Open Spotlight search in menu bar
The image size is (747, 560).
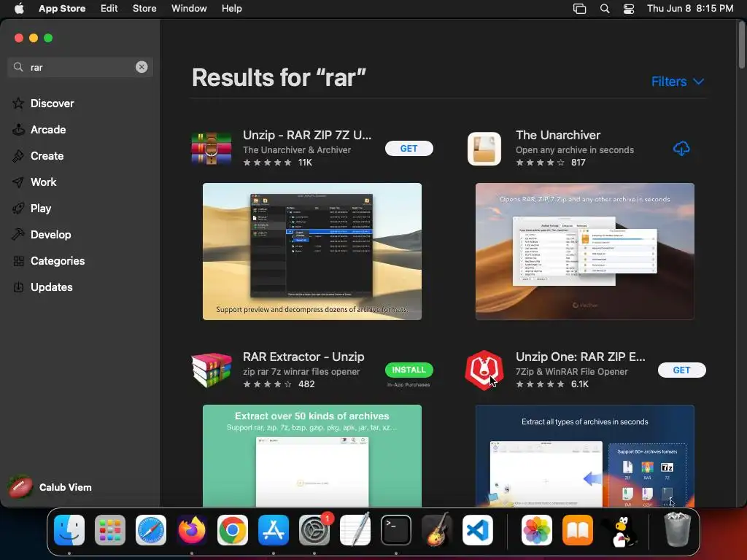click(x=605, y=9)
